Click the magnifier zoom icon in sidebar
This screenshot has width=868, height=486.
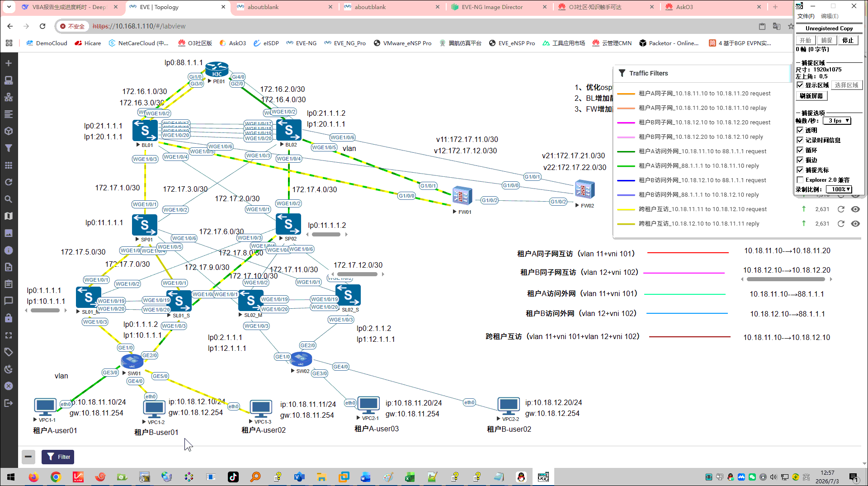coord(9,199)
